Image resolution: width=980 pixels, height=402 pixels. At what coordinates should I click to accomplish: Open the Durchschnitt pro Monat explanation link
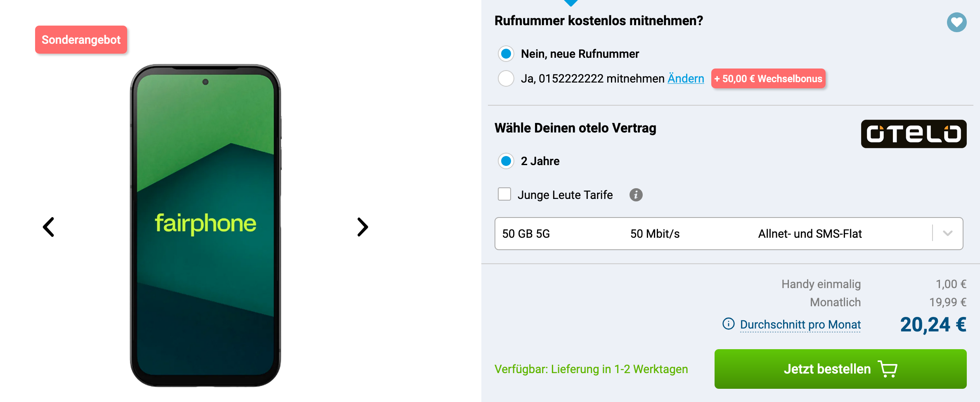pos(800,325)
